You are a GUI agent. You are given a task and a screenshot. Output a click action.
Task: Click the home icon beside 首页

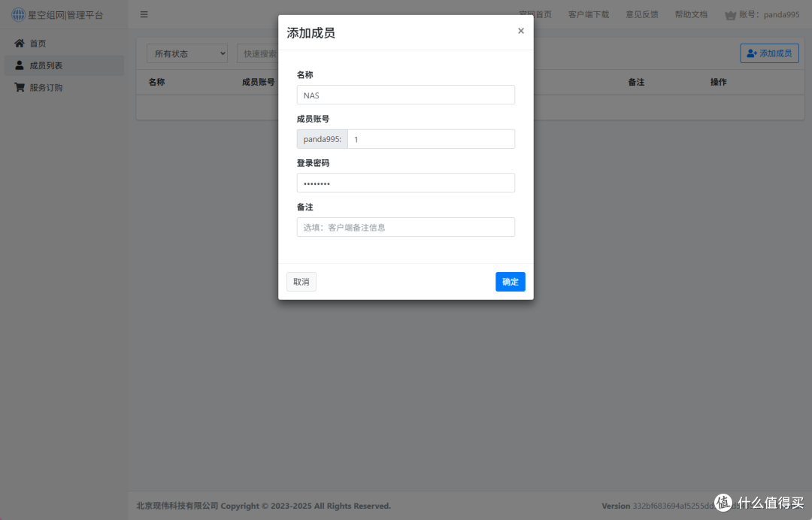tap(19, 43)
